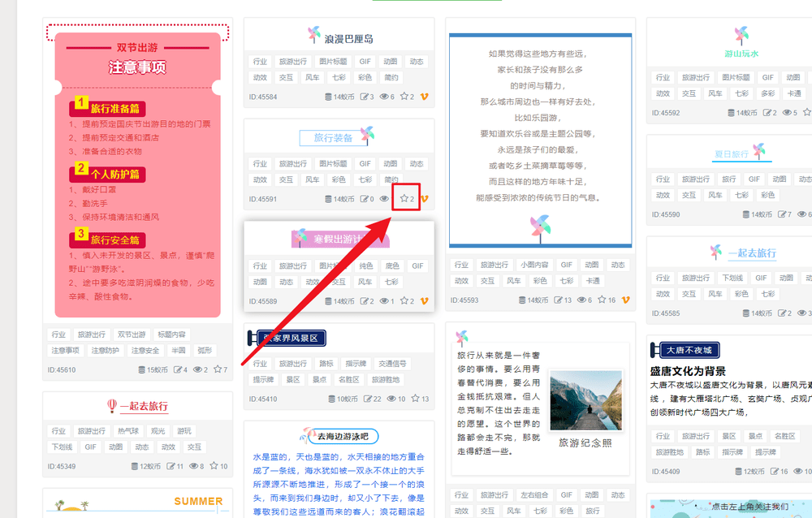Open the 去海边游泳吧 text template
The width and height of the screenshot is (812, 518).
coord(339,436)
